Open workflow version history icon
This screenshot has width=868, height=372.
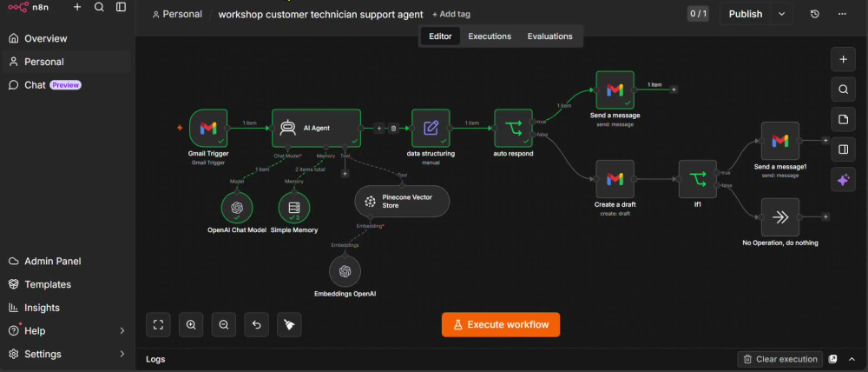[815, 14]
